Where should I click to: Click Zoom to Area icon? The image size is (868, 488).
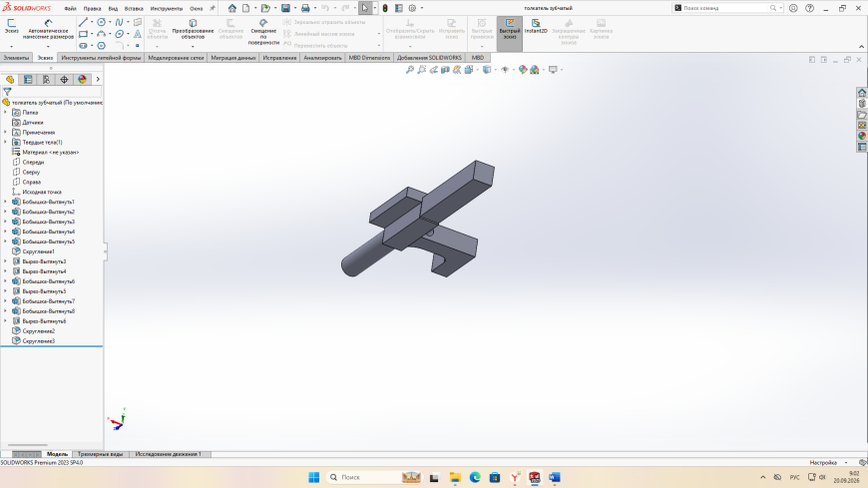[422, 70]
